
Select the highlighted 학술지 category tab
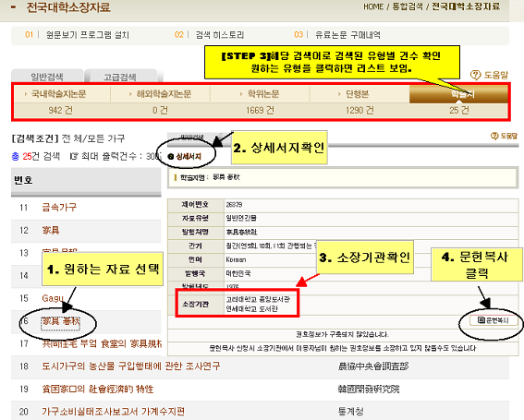459,94
